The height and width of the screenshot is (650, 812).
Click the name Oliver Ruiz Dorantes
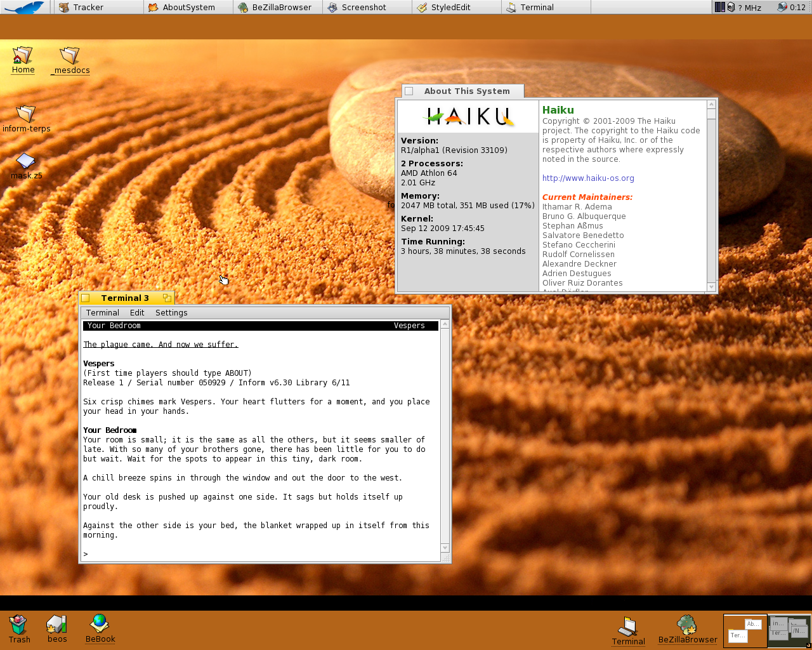(x=582, y=283)
